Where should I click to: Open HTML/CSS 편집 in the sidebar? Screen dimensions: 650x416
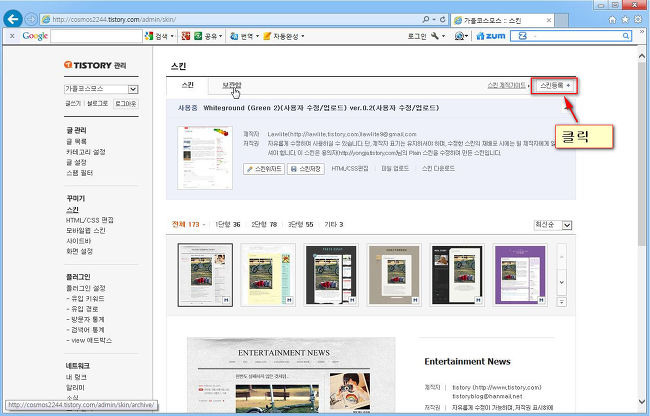(x=90, y=220)
